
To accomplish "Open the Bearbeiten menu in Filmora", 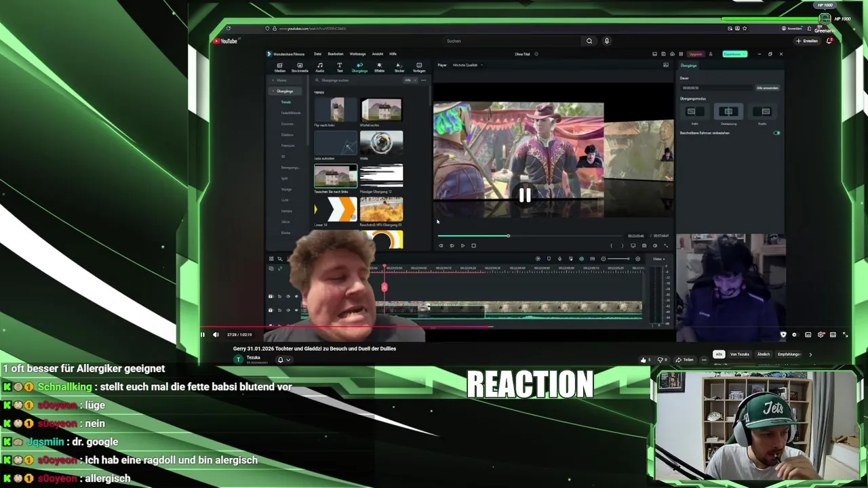I will 336,54.
